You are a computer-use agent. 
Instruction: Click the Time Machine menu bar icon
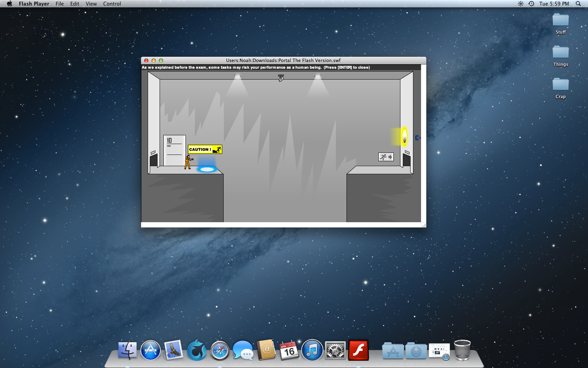531,4
